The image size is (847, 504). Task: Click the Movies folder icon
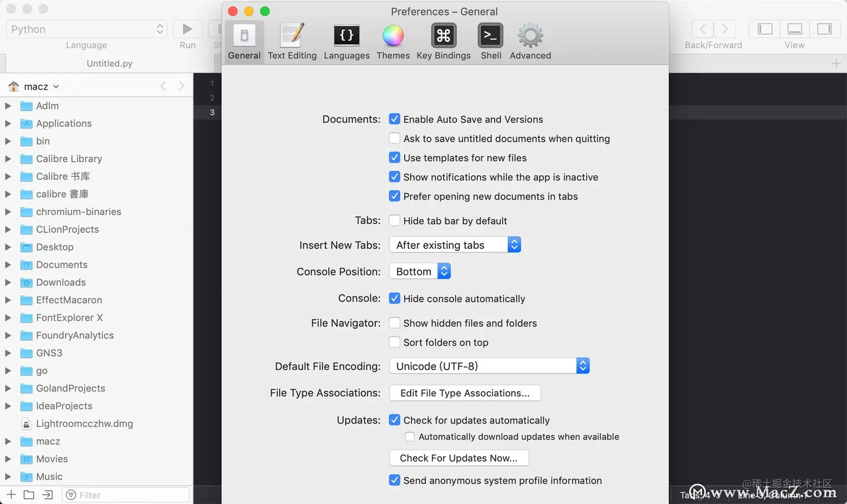coord(26,459)
